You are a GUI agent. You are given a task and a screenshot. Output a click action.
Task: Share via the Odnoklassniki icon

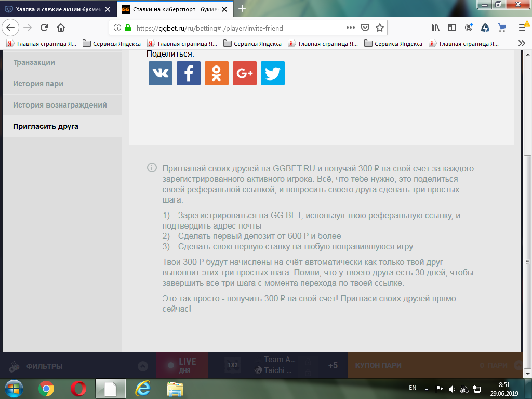coord(217,73)
